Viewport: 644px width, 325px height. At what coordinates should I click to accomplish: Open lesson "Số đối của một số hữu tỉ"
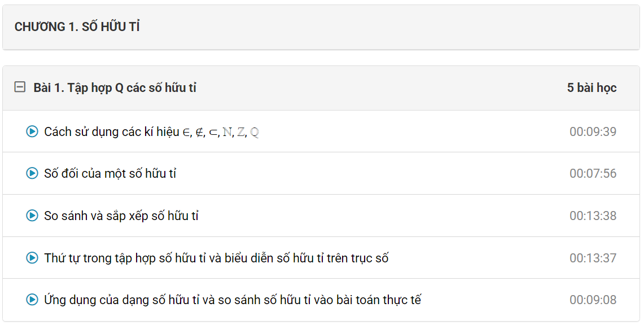click(110, 173)
